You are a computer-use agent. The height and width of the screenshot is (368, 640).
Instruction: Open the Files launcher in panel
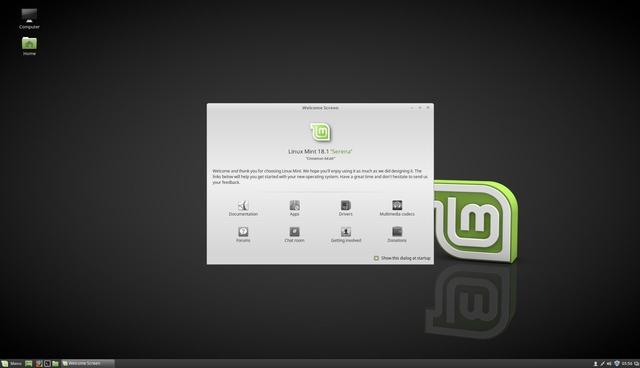55,364
